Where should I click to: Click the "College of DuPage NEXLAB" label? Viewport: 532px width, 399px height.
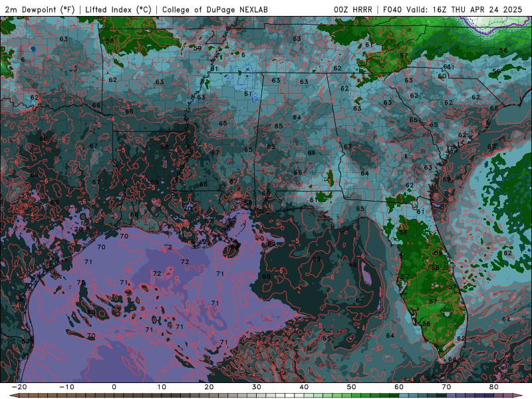(215, 10)
